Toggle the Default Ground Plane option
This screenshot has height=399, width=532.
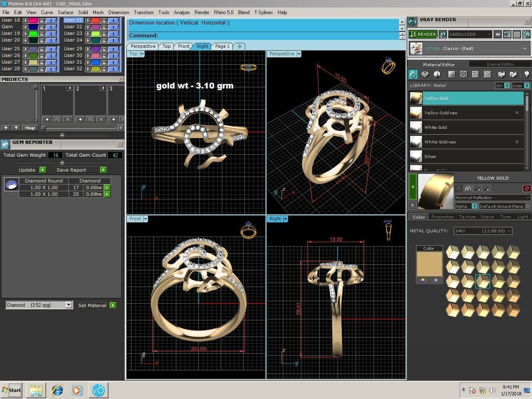click(x=527, y=206)
